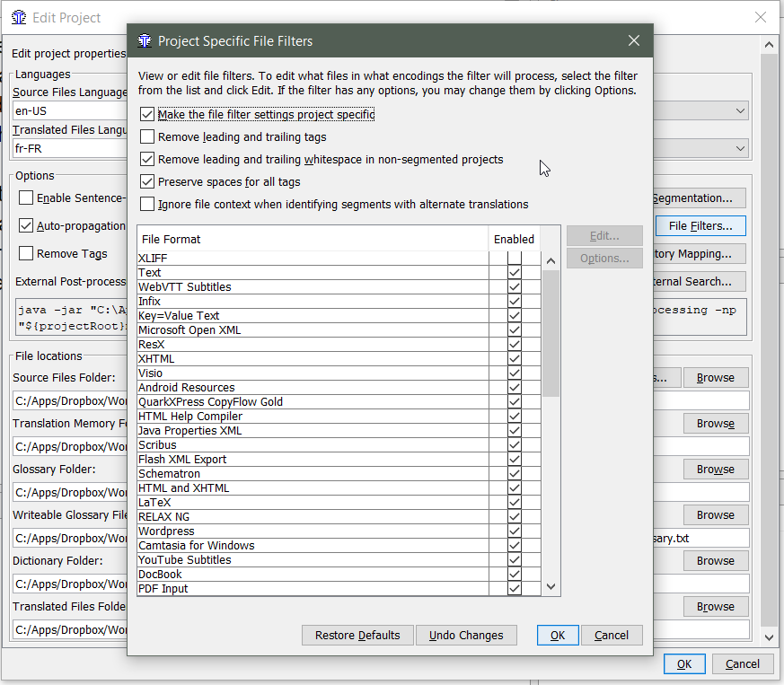784x685 pixels.
Task: Check the Remove Tags option in Edit Project
Action: coord(26,253)
